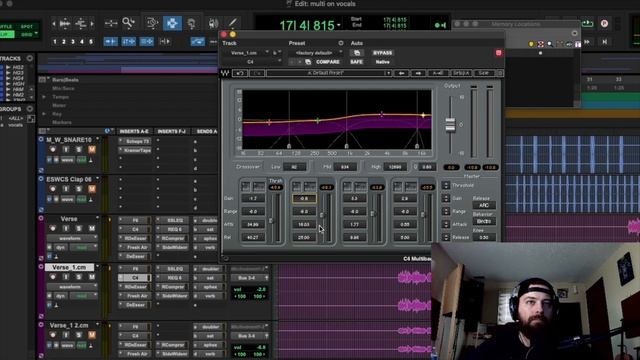Select the SENDS A column header
Viewport: 640px width, 360px height.
click(207, 131)
